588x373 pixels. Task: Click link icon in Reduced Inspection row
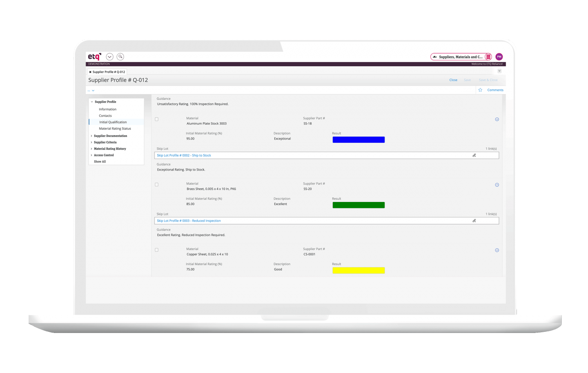474,221
